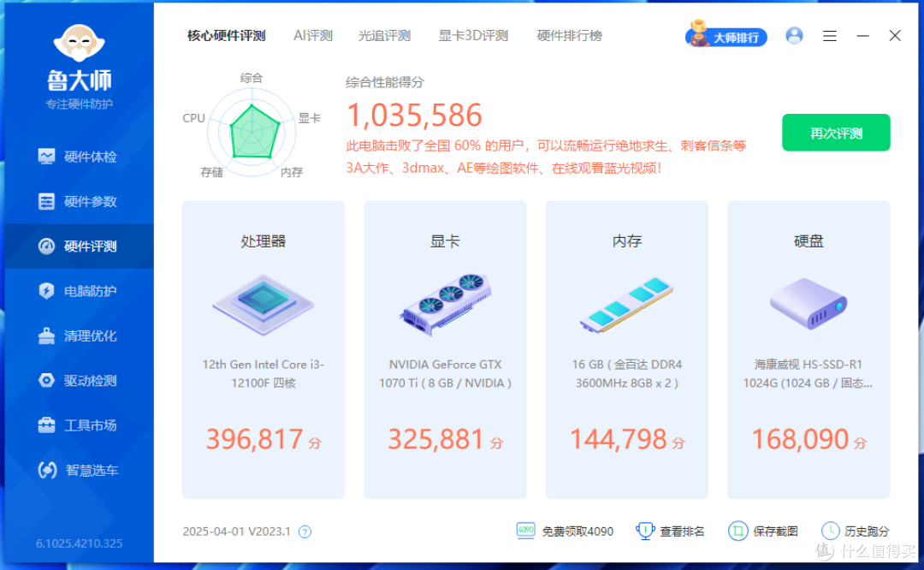This screenshot has width=924, height=570.
Task: Click the user account avatar icon
Action: pos(794,36)
